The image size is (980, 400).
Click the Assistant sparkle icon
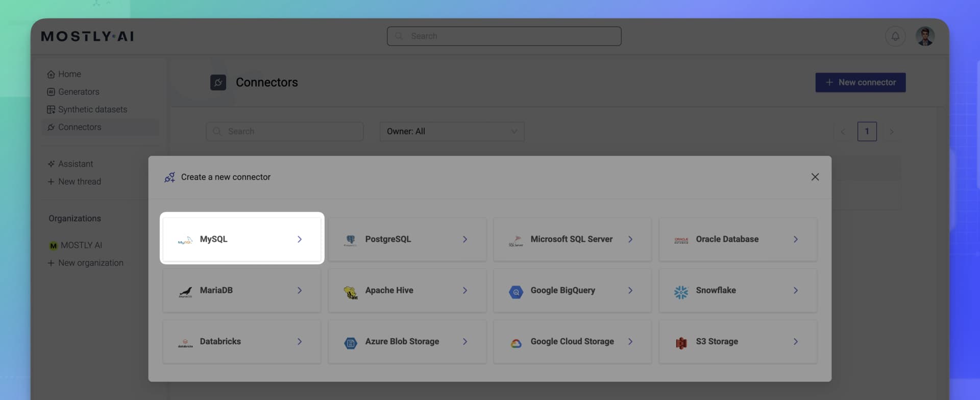point(51,164)
